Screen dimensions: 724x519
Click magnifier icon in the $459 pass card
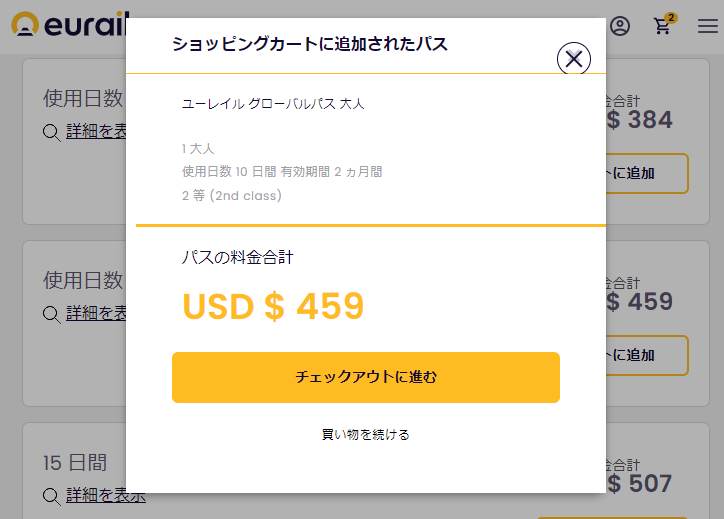[52, 314]
